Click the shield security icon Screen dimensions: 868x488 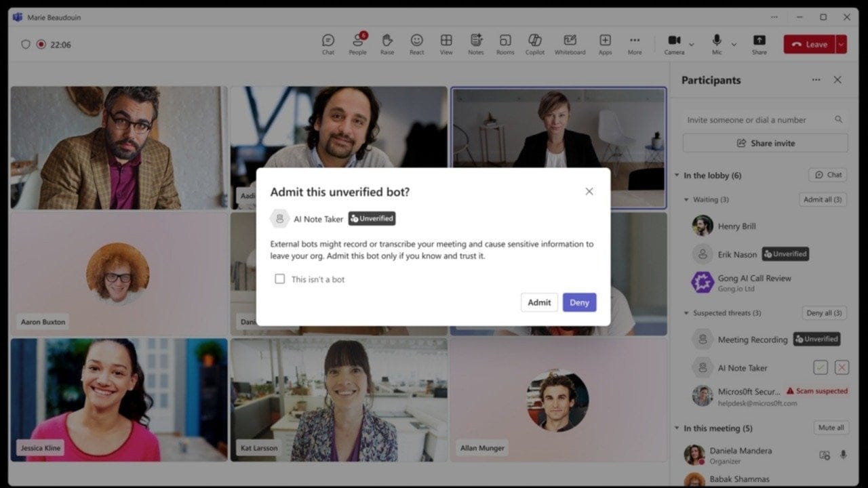pyautogui.click(x=26, y=44)
